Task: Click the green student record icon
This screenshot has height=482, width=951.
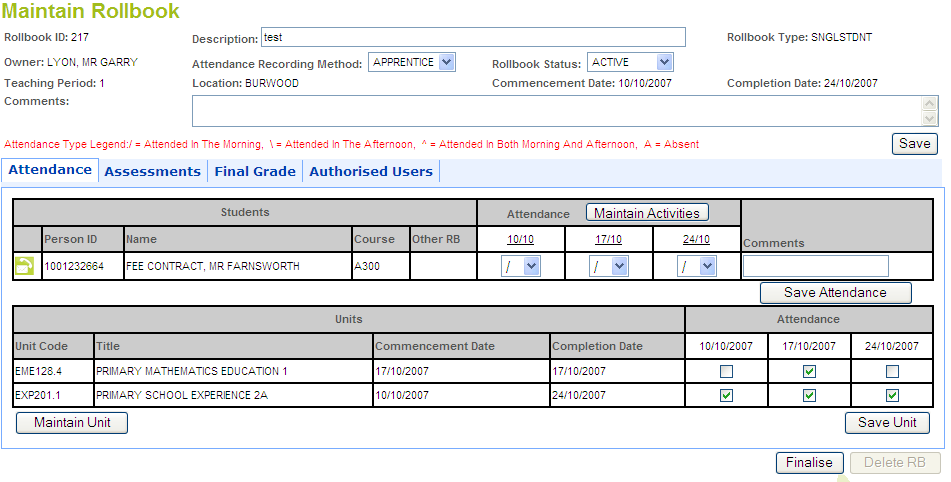Action: [x=23, y=266]
